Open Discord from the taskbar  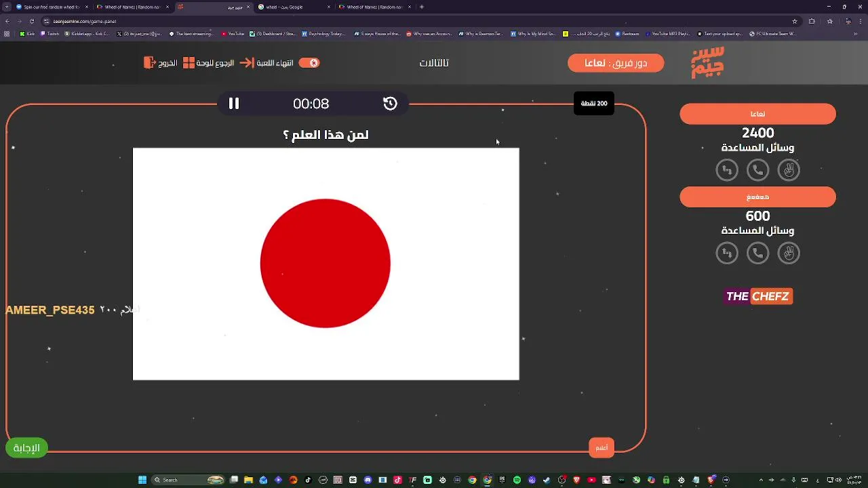(368, 480)
